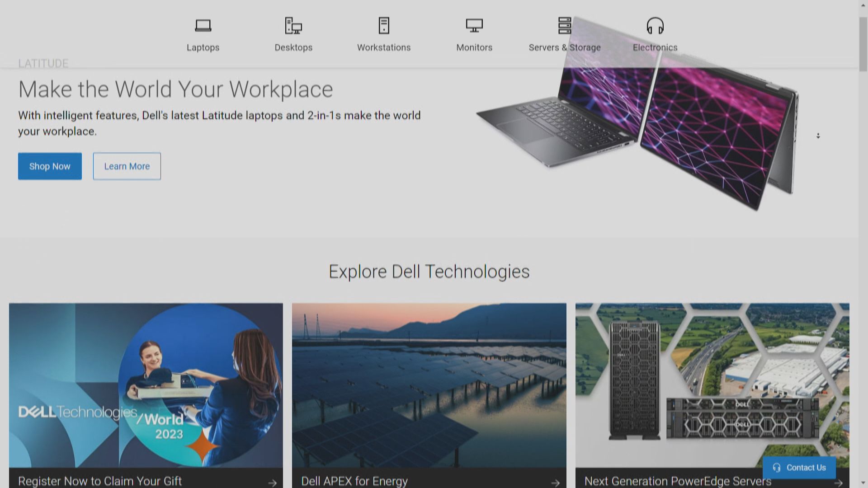Click the arrow on the PowerEdge Servers card

[838, 483]
